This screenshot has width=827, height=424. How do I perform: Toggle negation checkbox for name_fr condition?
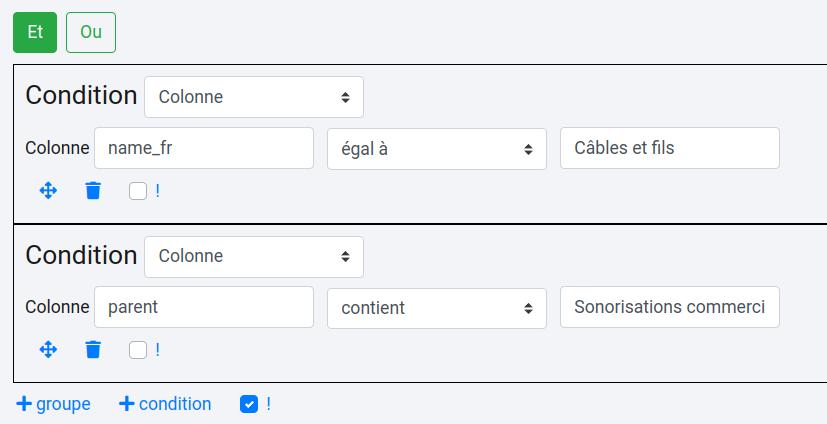[138, 190]
